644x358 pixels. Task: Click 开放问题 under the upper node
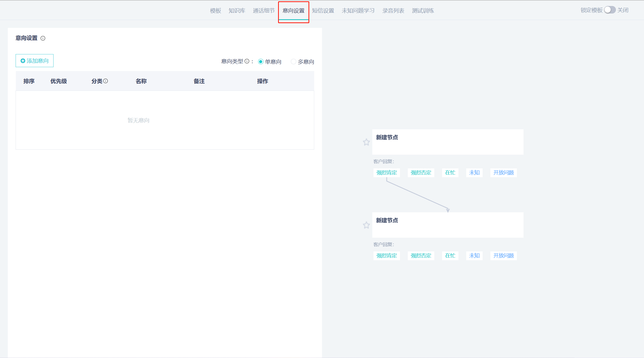tap(504, 172)
